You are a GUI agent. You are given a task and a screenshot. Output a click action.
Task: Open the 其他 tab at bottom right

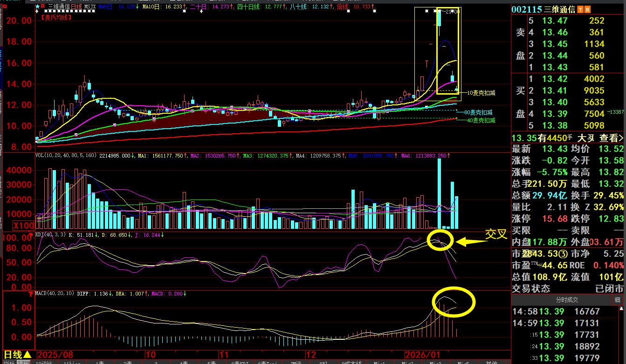[x=491, y=362]
